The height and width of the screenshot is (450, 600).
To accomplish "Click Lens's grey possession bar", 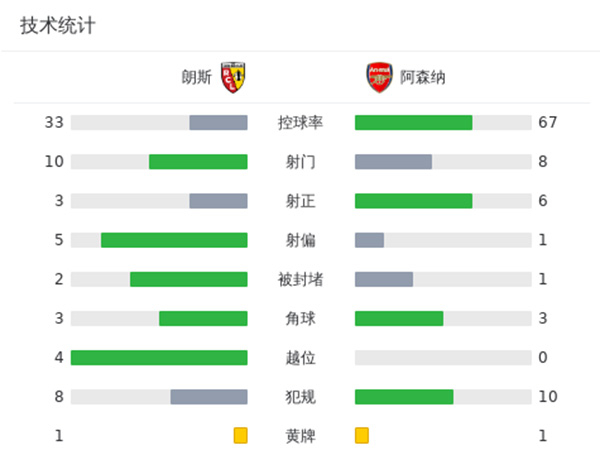I will point(218,123).
